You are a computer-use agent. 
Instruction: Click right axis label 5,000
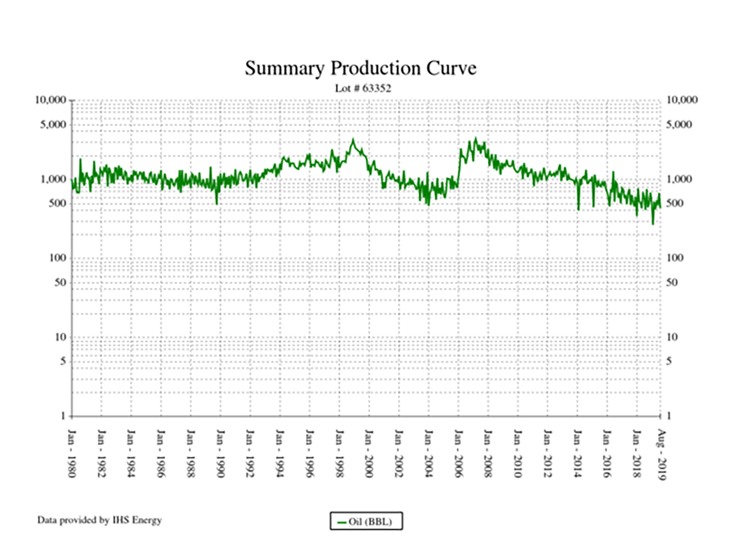coord(679,125)
